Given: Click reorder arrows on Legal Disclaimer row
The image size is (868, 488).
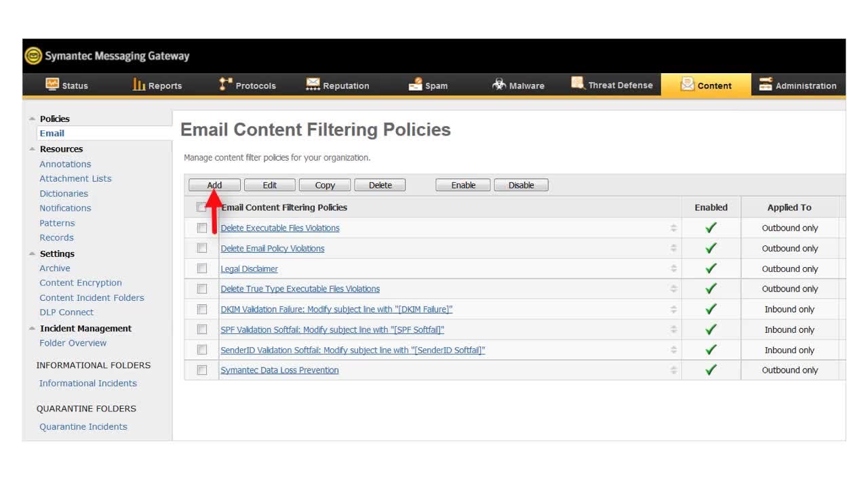Looking at the screenshot, I should [x=673, y=268].
